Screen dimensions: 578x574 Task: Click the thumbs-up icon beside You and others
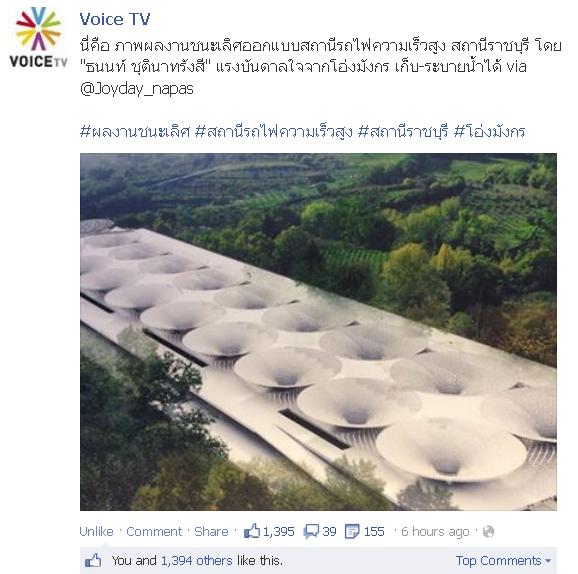[x=93, y=560]
